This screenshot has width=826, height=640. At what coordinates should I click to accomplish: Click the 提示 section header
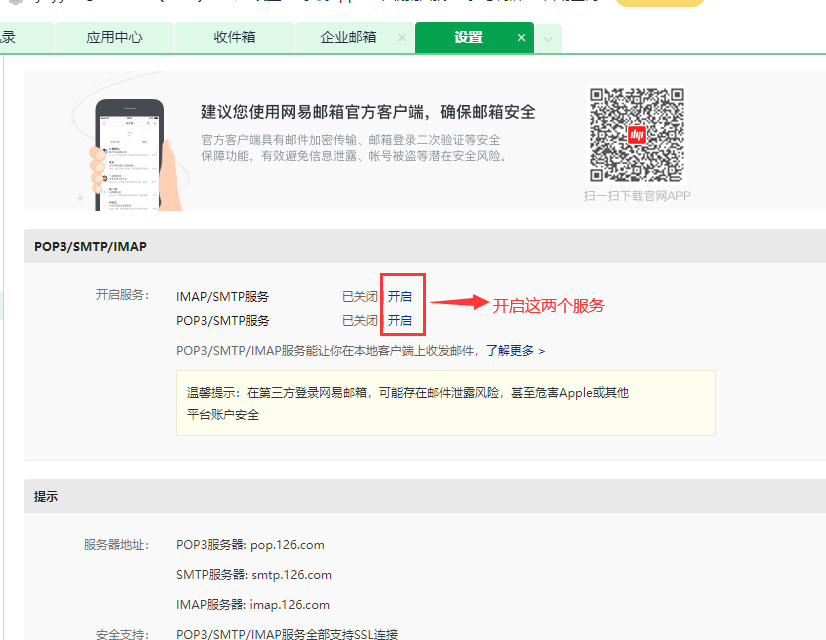(x=425, y=496)
